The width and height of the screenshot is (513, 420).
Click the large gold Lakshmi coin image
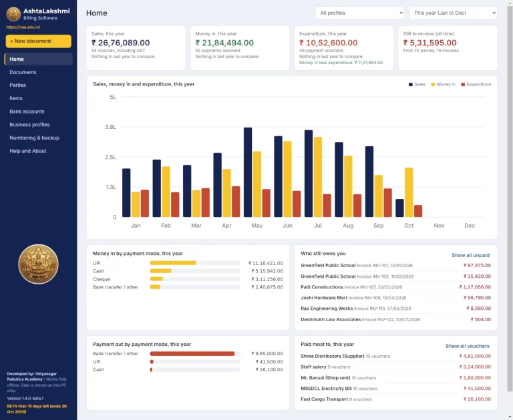[38, 264]
